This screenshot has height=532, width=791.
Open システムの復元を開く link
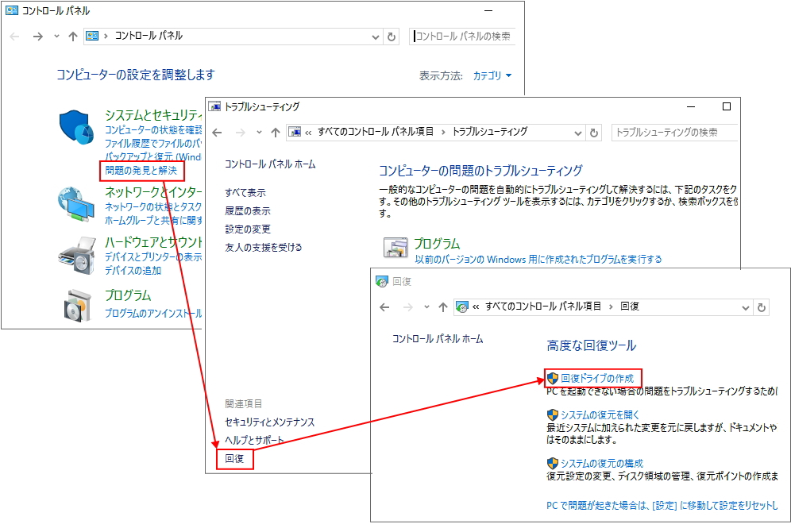pyautogui.click(x=600, y=415)
